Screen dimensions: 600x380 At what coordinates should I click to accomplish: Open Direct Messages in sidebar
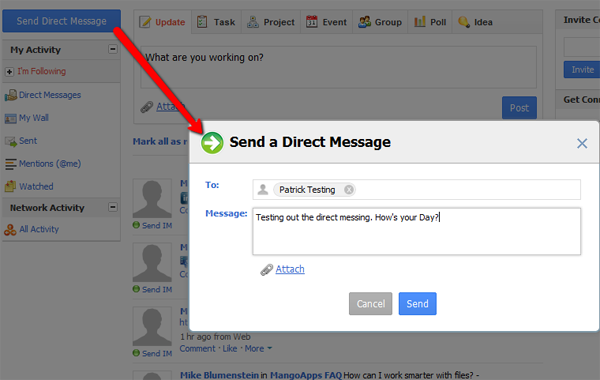click(50, 95)
